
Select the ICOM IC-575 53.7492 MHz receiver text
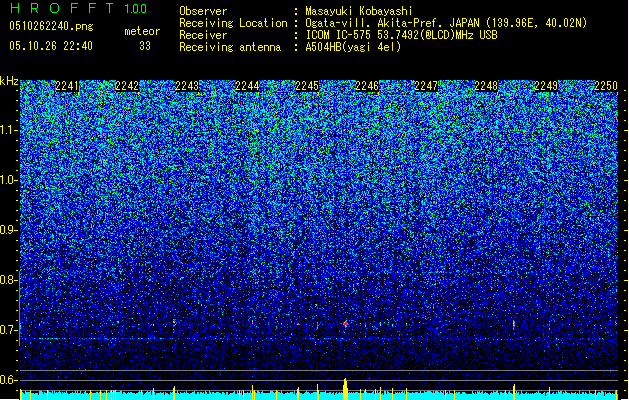pyautogui.click(x=401, y=35)
